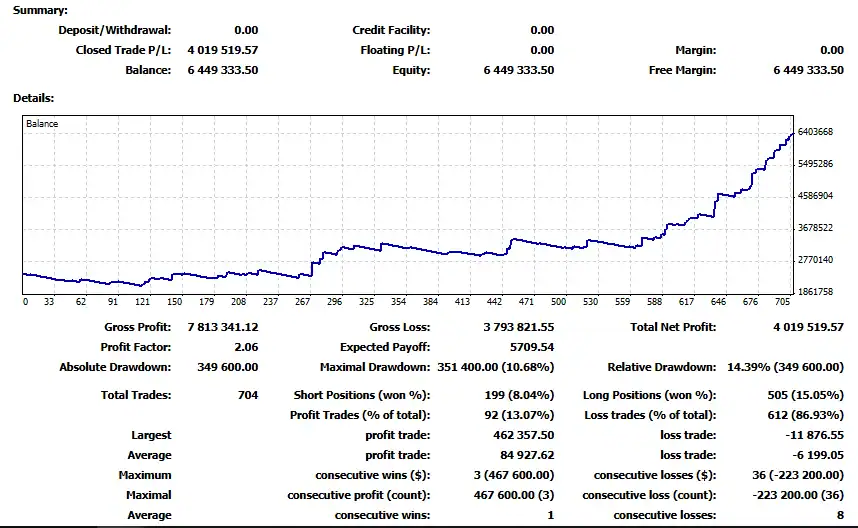This screenshot has height=528, width=858.
Task: Select the "Floating P/L:" label
Action: pos(395,50)
